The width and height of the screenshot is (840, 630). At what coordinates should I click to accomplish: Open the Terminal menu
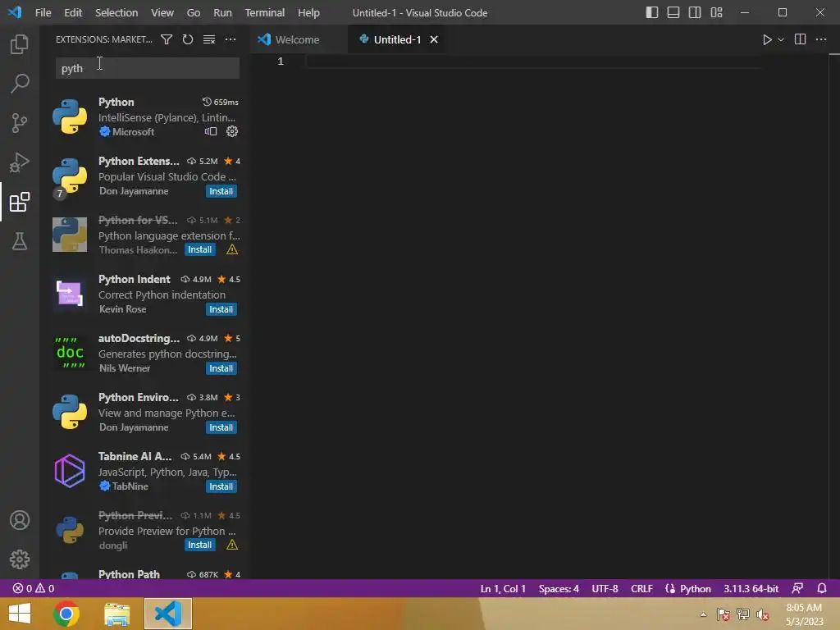[265, 12]
